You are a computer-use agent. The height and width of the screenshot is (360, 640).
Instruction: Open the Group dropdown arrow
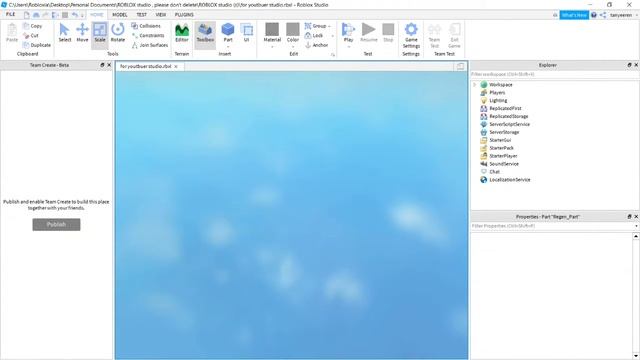point(329,26)
